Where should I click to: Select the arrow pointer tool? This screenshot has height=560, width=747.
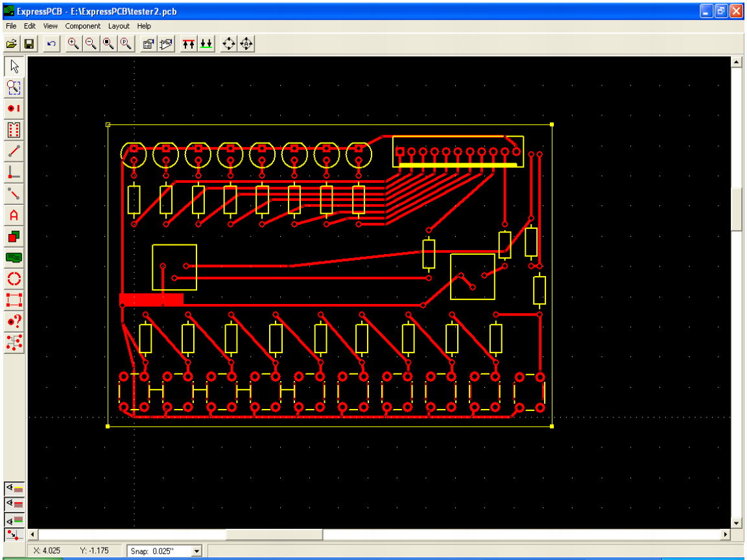(14, 66)
